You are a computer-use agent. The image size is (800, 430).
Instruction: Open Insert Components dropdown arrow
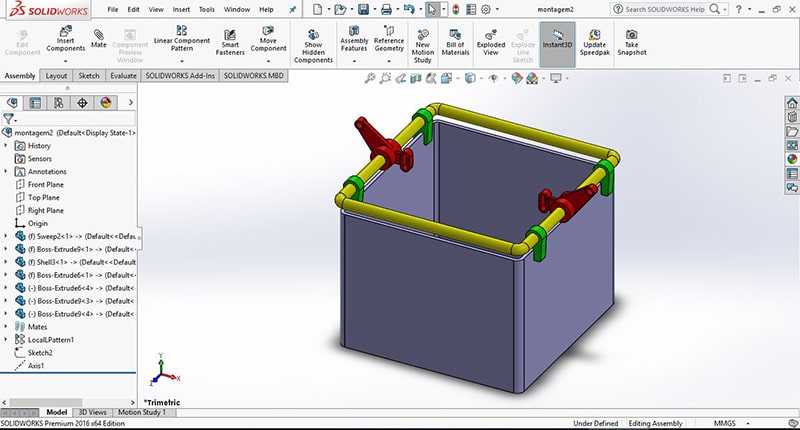pos(65,61)
